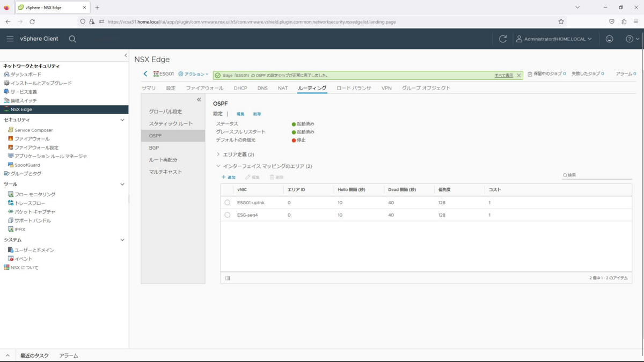Click the アラーム counter at top right

coord(626,73)
